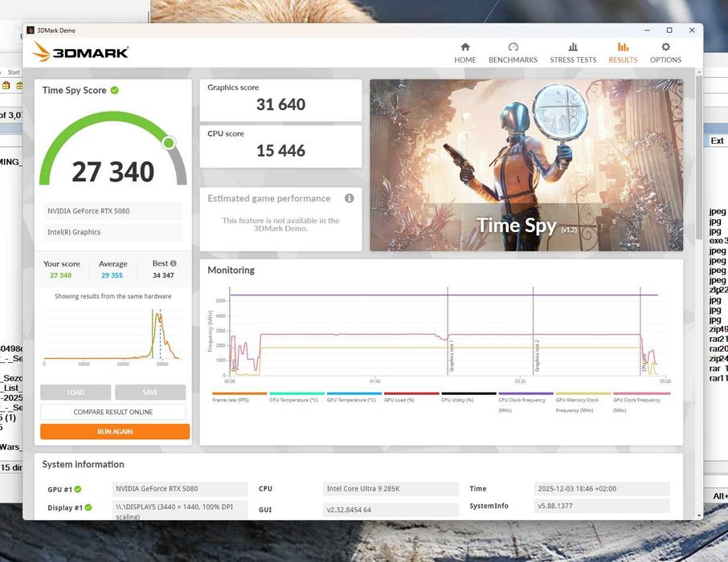The width and height of the screenshot is (728, 562).
Task: Click the green check next to Display #1
Action: [88, 507]
